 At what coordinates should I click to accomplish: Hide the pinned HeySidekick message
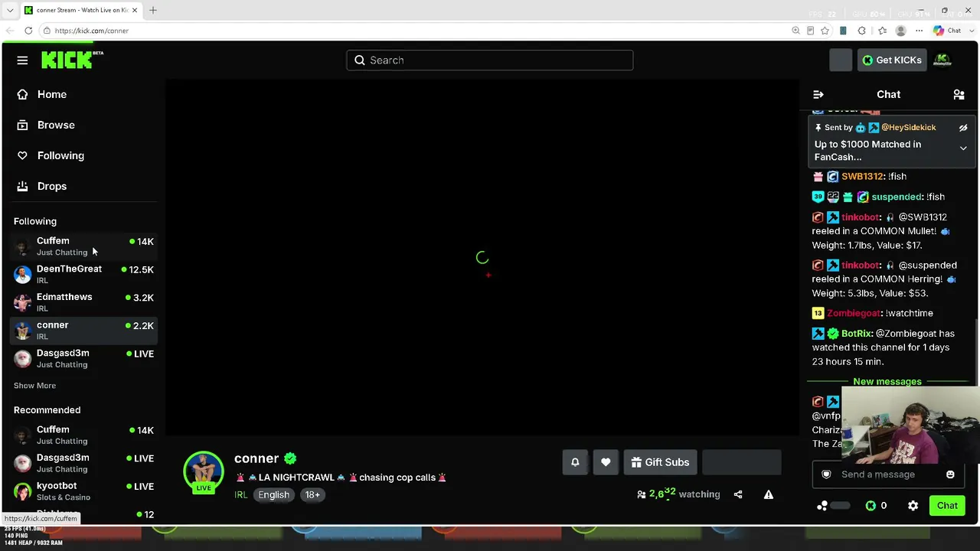click(x=963, y=128)
